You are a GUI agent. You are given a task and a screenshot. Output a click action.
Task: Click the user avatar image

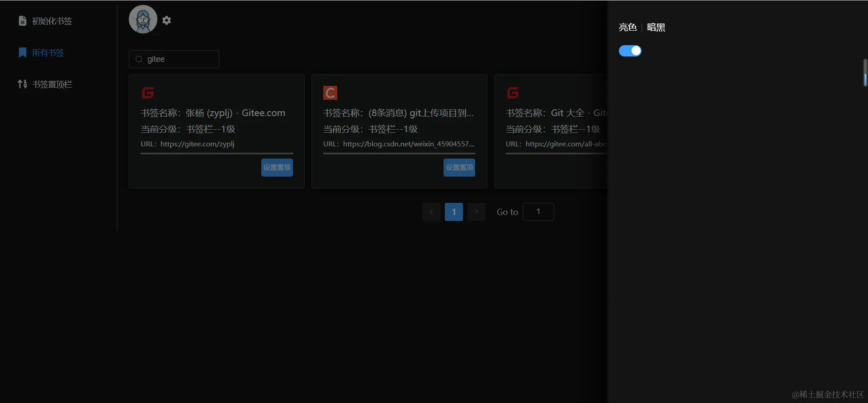143,19
